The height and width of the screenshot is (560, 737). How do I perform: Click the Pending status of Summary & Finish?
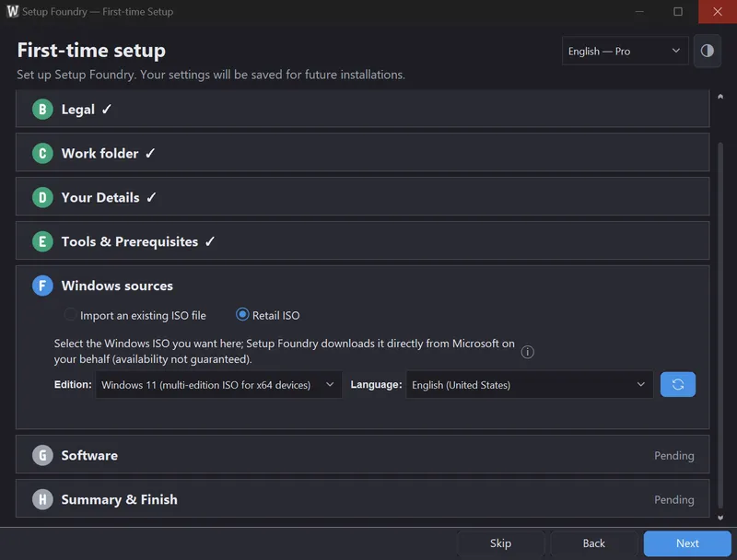pyautogui.click(x=673, y=499)
